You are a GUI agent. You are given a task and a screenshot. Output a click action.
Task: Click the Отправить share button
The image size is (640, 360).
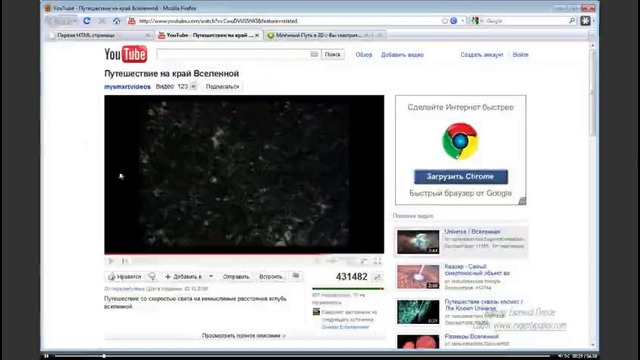coord(236,277)
